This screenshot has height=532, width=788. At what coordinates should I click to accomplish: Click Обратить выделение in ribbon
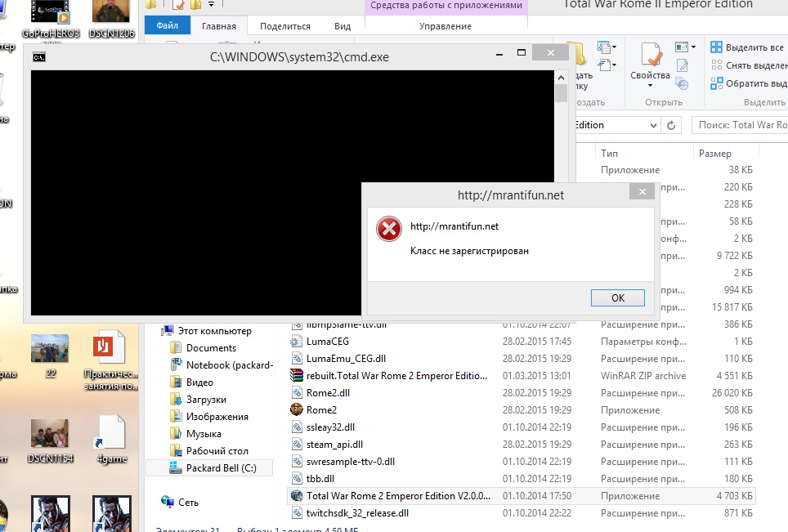tap(749, 83)
